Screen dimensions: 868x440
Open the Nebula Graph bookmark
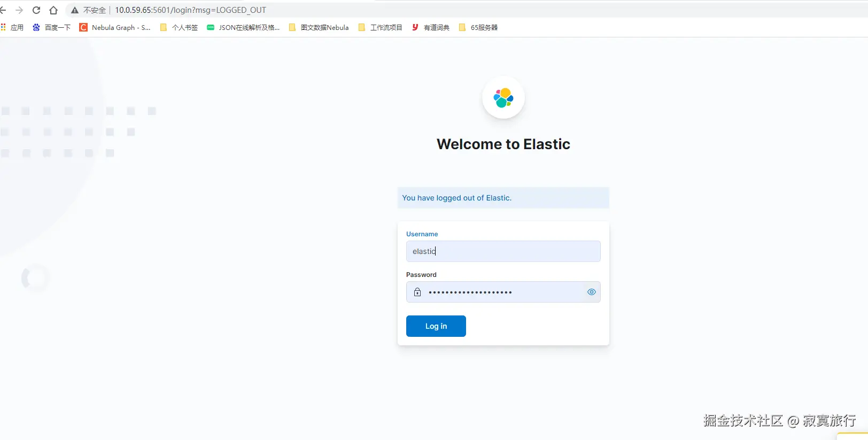(115, 27)
